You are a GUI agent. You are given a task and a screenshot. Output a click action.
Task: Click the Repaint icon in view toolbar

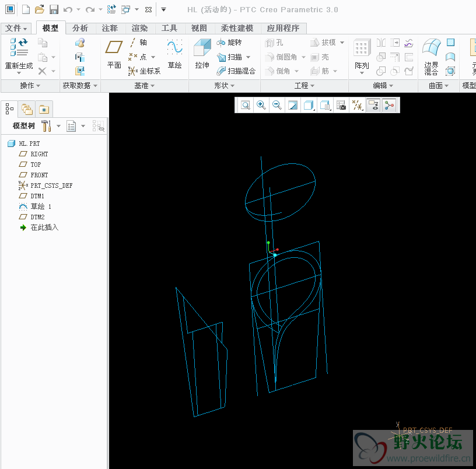(x=293, y=106)
